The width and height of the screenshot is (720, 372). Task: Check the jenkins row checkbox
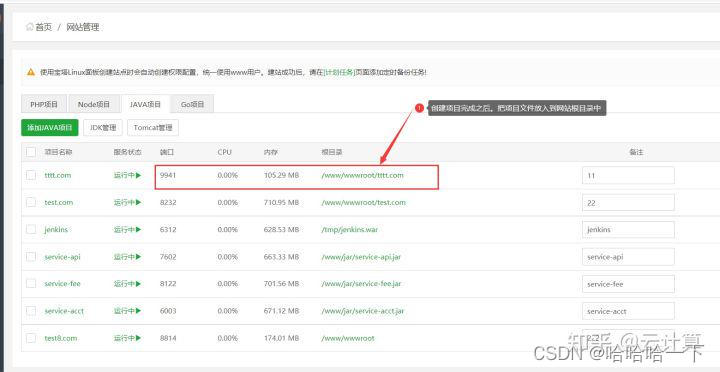[31, 229]
